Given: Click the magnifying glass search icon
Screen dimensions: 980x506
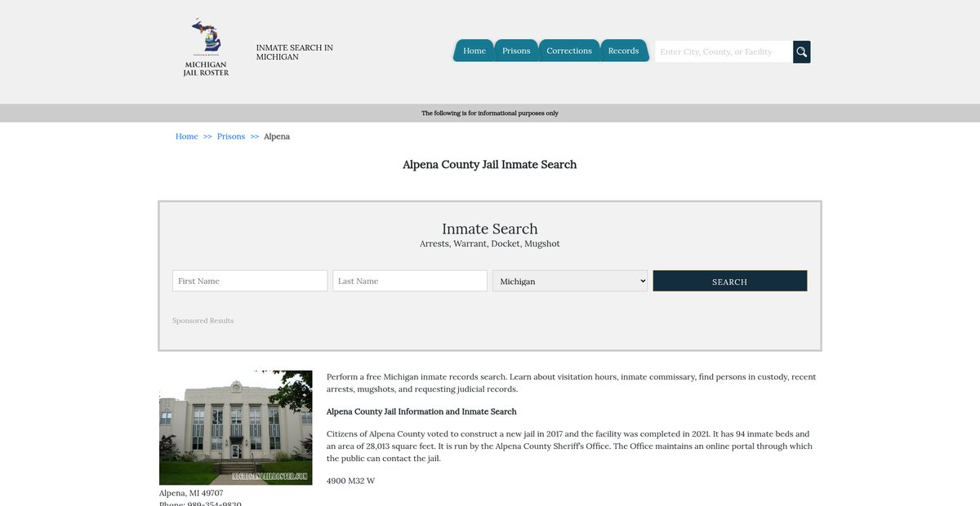Looking at the screenshot, I should (x=802, y=51).
